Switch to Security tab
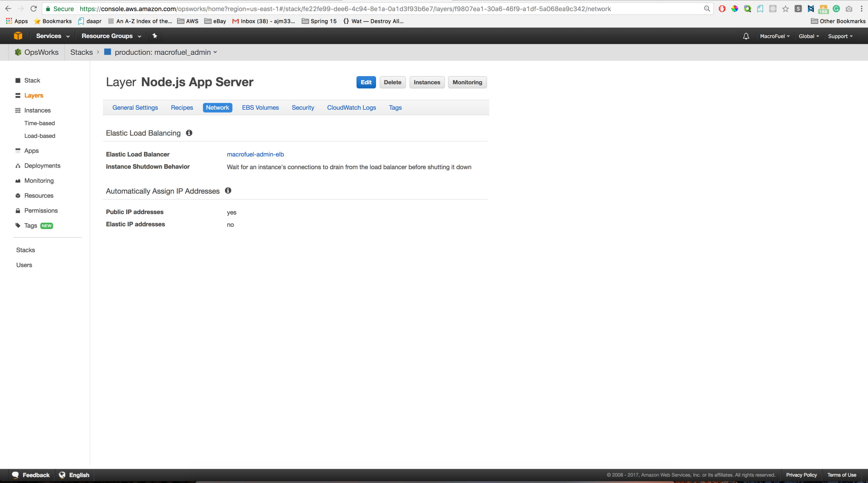Image resolution: width=868 pixels, height=483 pixels. [303, 107]
